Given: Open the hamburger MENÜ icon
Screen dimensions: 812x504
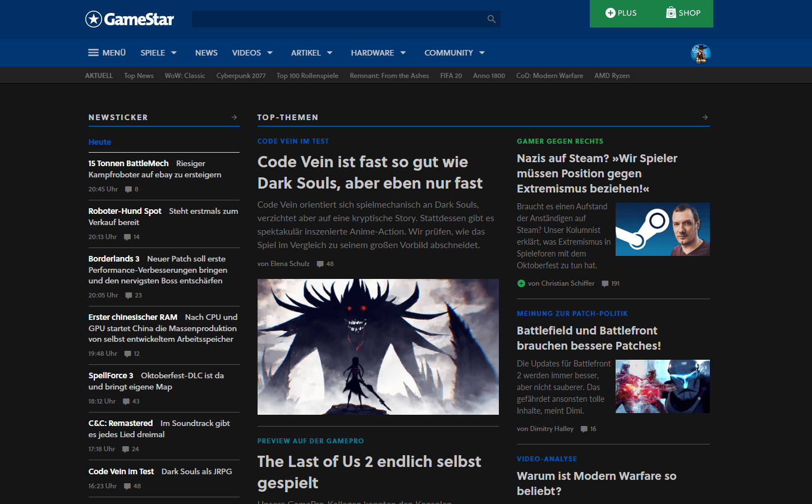Looking at the screenshot, I should 93,52.
